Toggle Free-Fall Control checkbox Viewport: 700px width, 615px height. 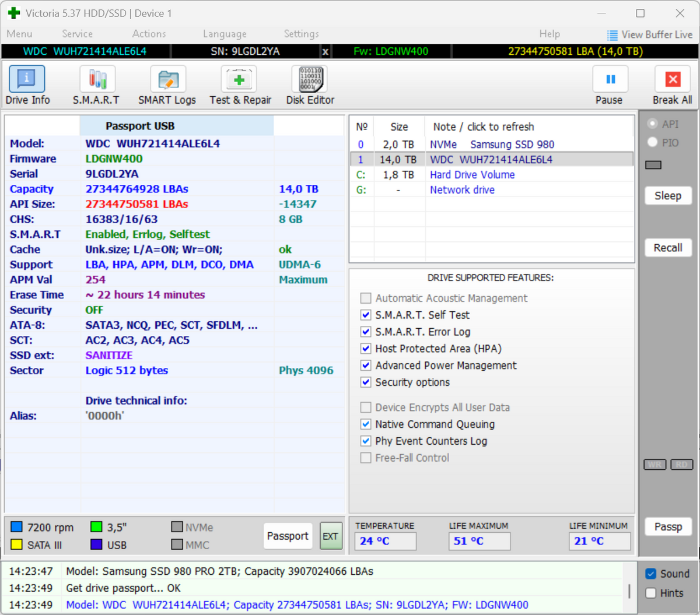[366, 458]
